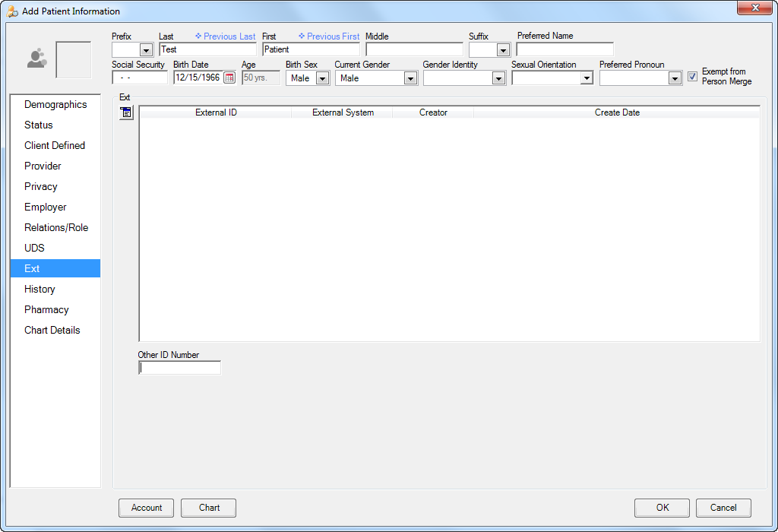Click the Chart button
778x532 pixels.
click(209, 508)
